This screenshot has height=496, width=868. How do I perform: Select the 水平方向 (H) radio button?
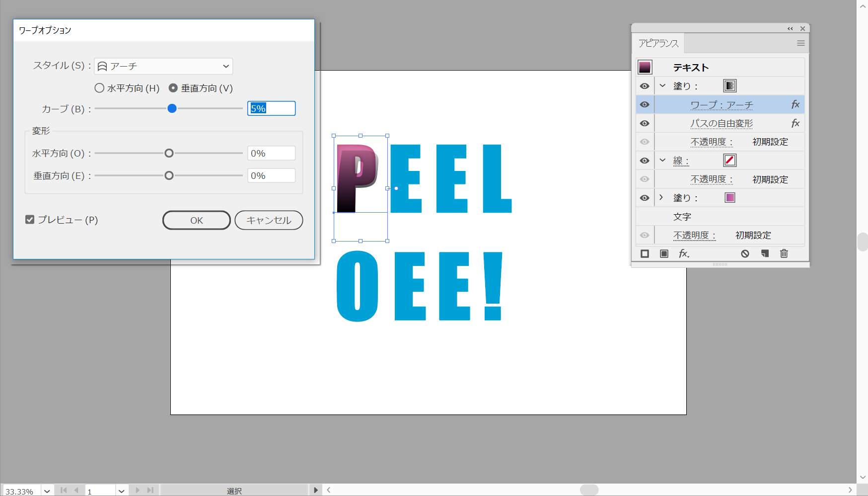99,88
